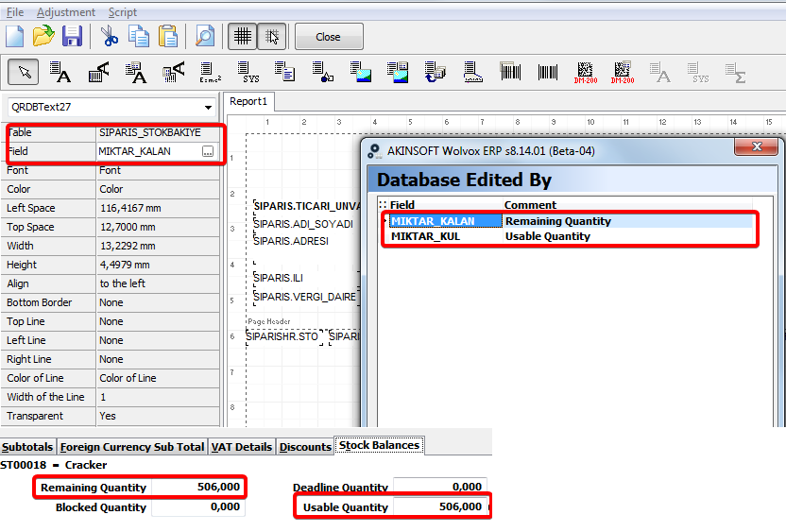The height and width of the screenshot is (532, 786).
Task: Edit the Width value 13,2292 mm
Action: tap(158, 246)
